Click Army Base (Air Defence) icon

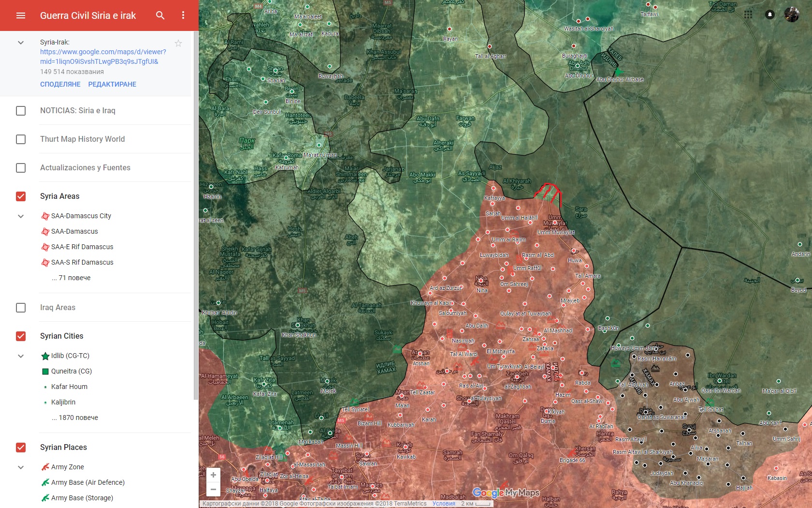tap(45, 482)
